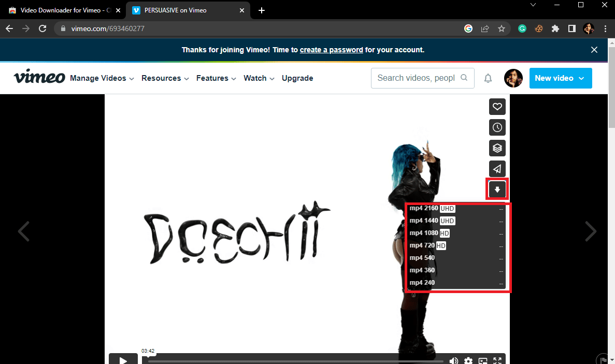The image size is (615, 364).
Task: Open player settings gear
Action: click(x=468, y=360)
